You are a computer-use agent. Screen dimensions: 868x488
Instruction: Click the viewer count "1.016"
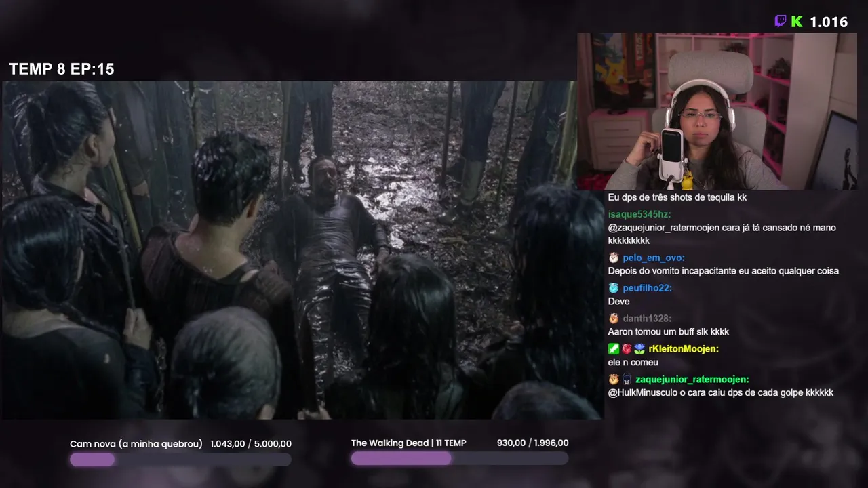pos(829,22)
